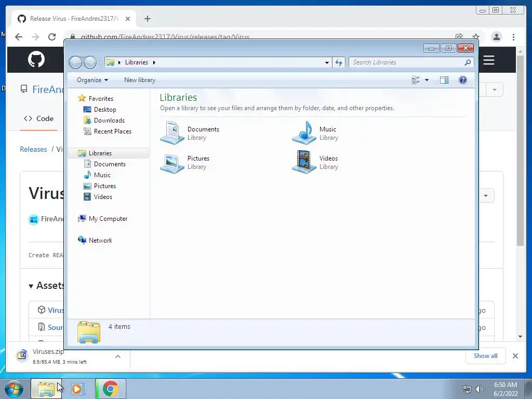This screenshot has height=399, width=532.
Task: Click the network tray icon
Action: click(x=467, y=389)
